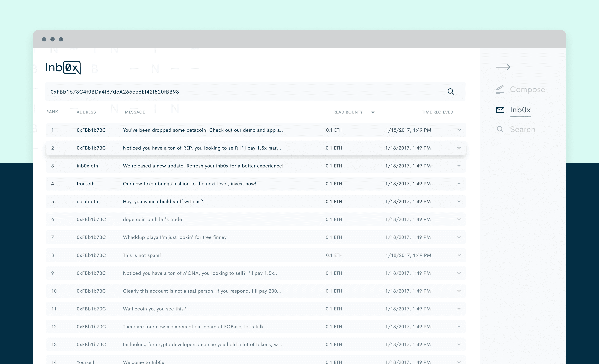Viewport: 599px width, 364px height.
Task: Click the MESSAGE column header
Action: click(x=135, y=112)
